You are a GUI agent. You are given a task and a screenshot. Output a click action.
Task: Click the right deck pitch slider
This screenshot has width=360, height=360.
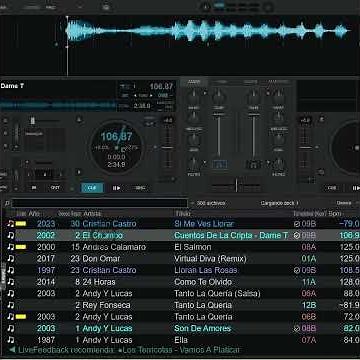(304, 148)
